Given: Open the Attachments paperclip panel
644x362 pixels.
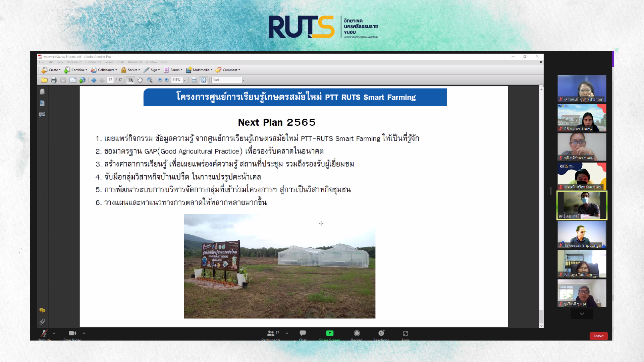Looking at the screenshot, I should (x=42, y=322).
